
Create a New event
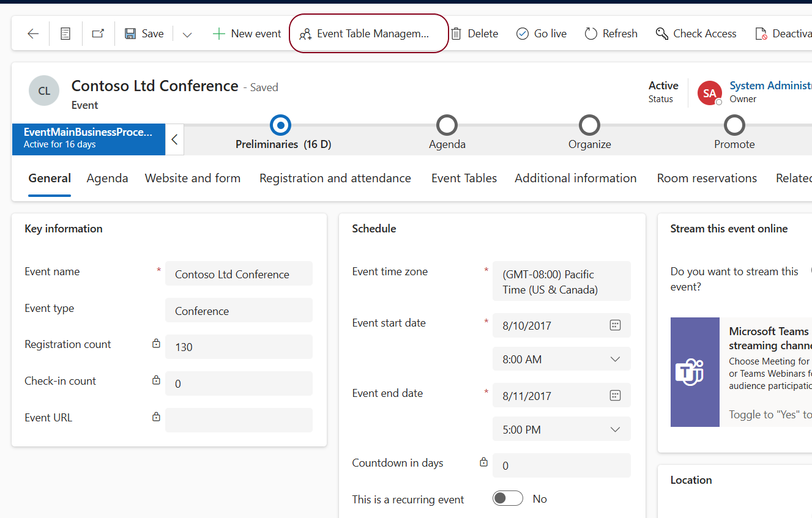point(247,34)
